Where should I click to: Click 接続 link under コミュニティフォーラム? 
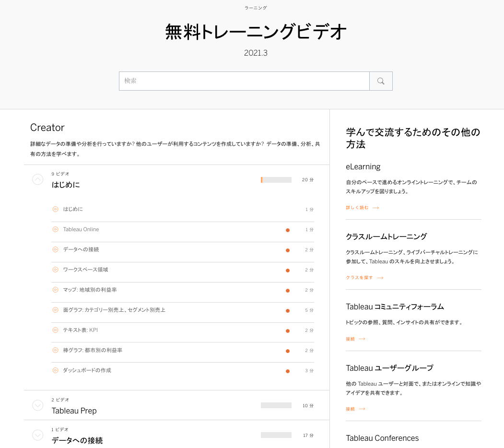click(350, 339)
